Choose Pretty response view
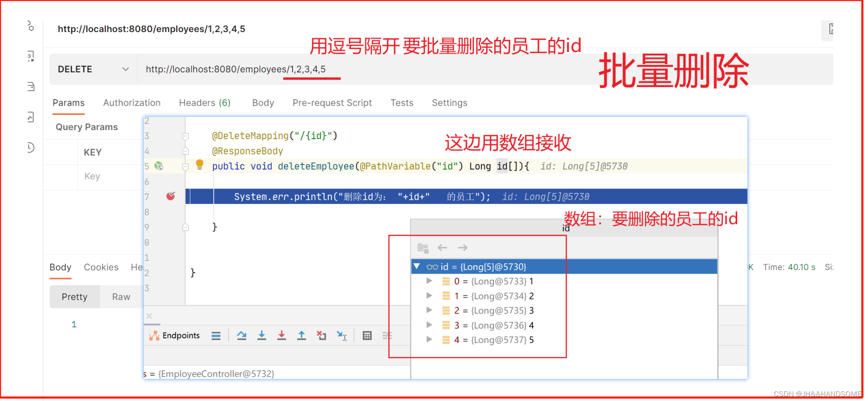 pos(75,297)
